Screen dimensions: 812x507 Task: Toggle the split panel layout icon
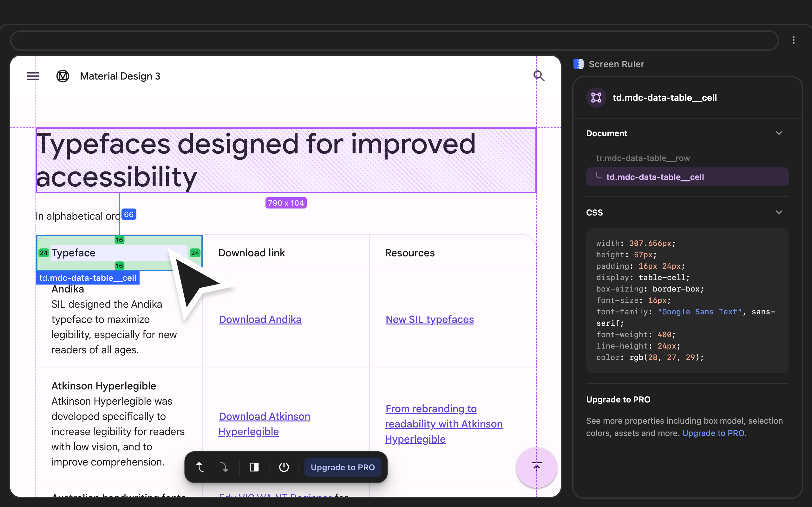[x=254, y=467]
